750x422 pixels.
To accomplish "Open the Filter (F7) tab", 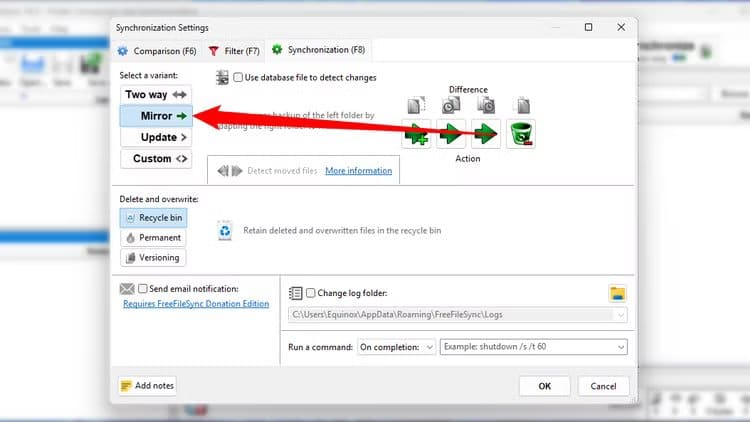I will coord(234,51).
